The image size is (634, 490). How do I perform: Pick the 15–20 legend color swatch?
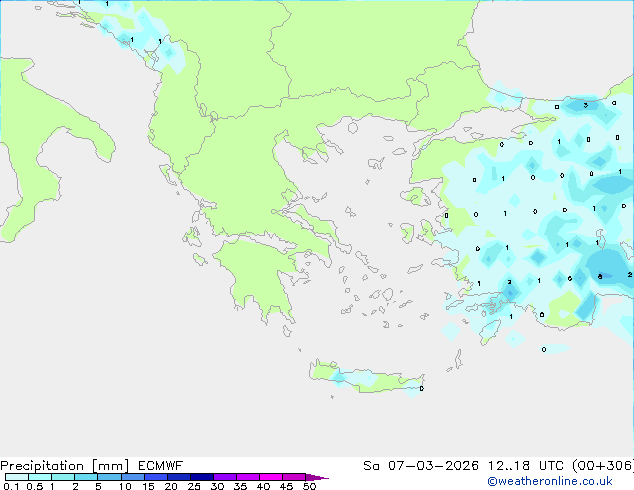pyautogui.click(x=156, y=477)
